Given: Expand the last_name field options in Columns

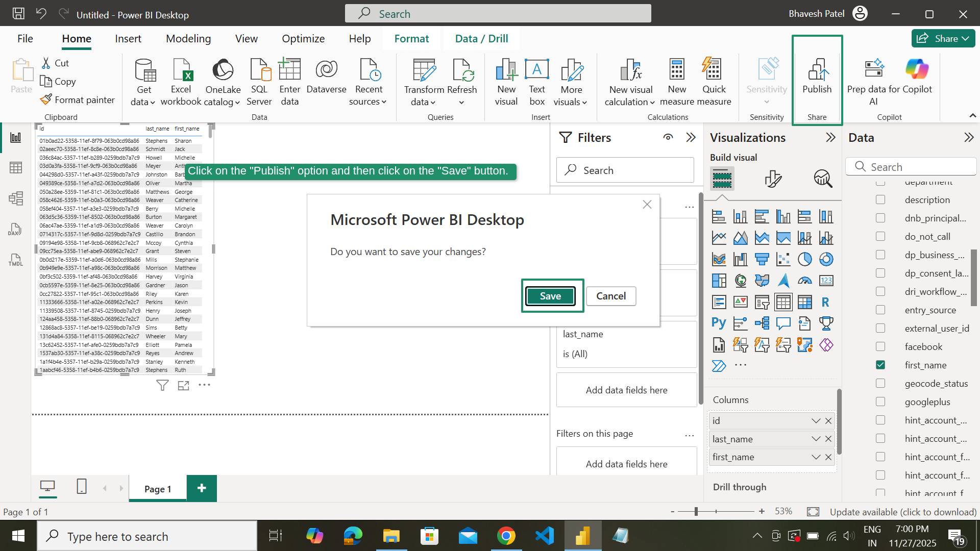Looking at the screenshot, I should (815, 439).
